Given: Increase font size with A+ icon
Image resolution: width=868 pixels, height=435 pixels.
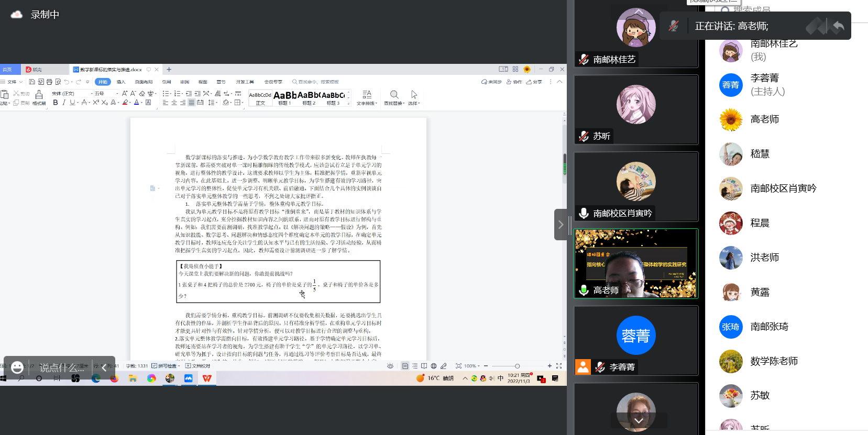Looking at the screenshot, I should (x=125, y=94).
